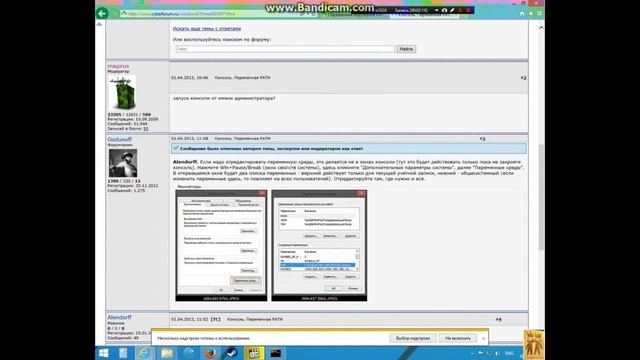Open the browser Tools gear icon
Screen dimensions: 640x360
click(539, 13)
